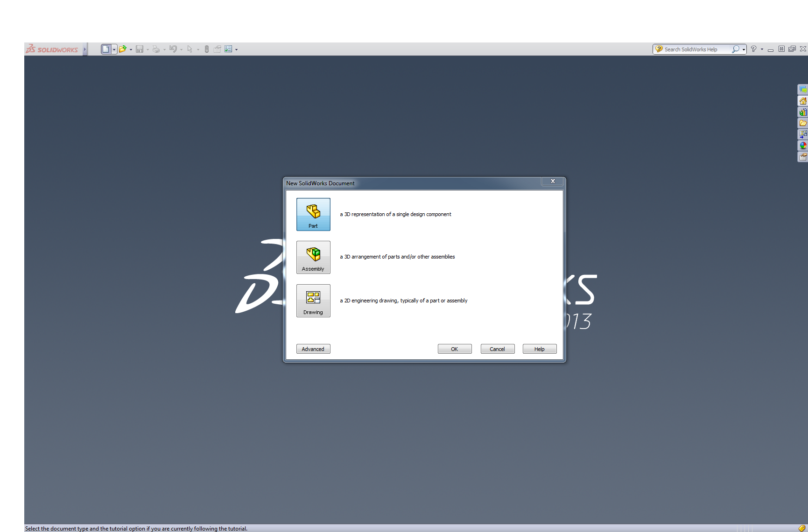Click the Save floppy disk icon
The image size is (808, 532).
coord(140,49)
